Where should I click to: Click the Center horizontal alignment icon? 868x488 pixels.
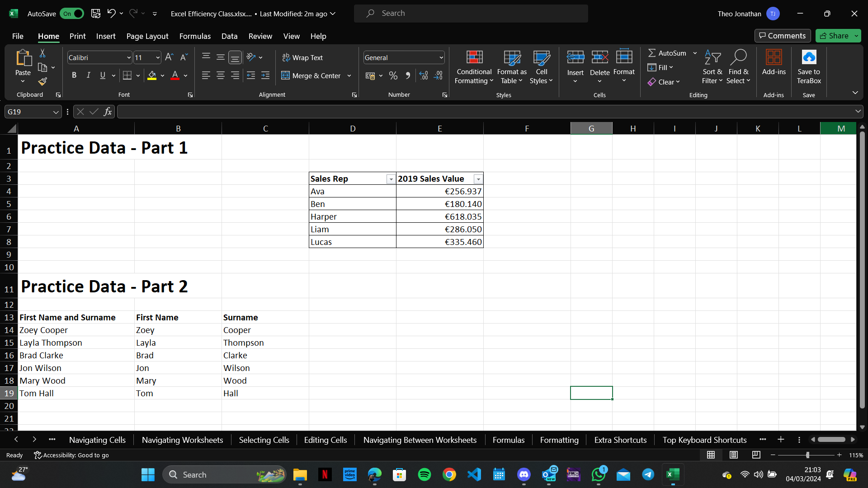pyautogui.click(x=221, y=75)
